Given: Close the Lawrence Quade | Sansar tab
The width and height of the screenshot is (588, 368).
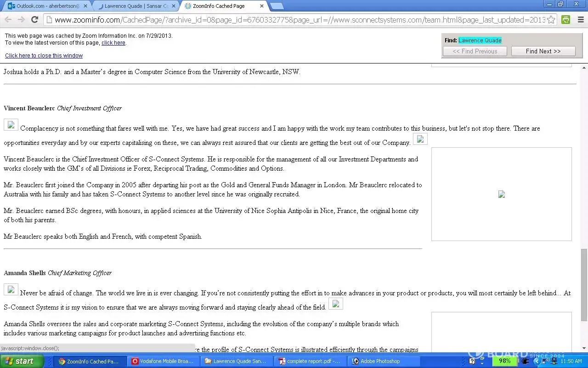Looking at the screenshot, I should (174, 6).
